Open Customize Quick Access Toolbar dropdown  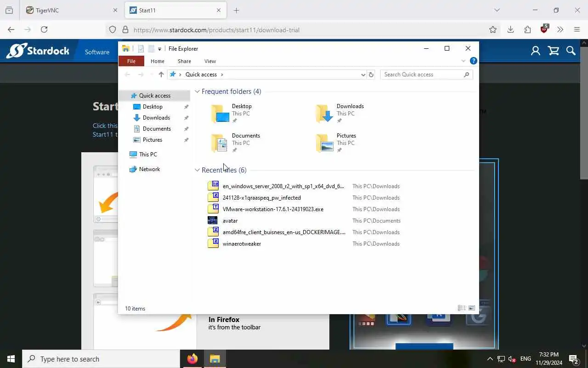point(159,49)
